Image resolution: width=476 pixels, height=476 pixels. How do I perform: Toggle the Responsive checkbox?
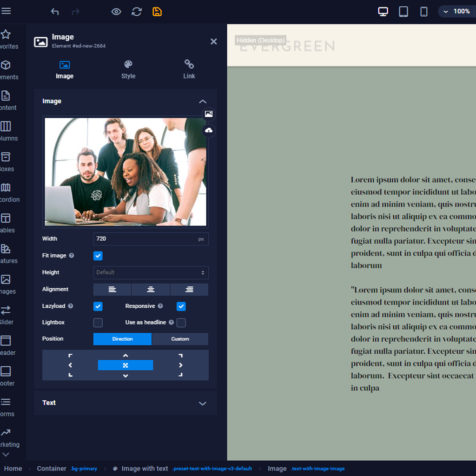point(181,306)
